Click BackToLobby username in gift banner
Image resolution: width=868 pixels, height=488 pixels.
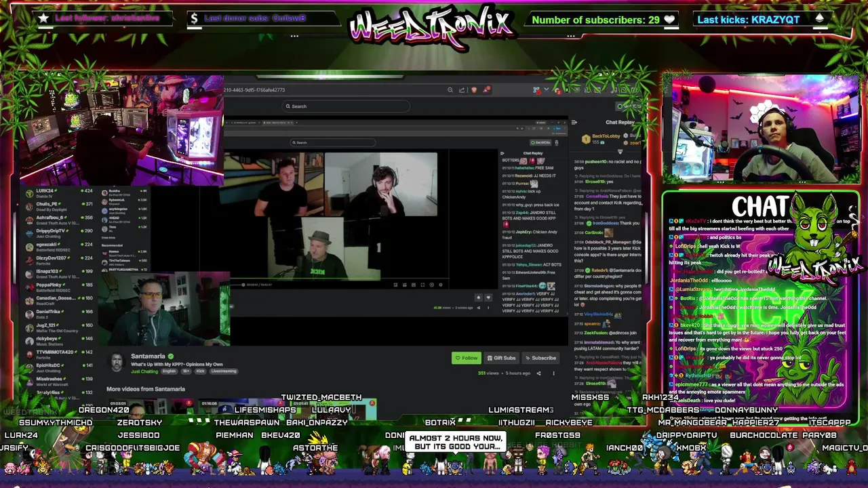[607, 136]
